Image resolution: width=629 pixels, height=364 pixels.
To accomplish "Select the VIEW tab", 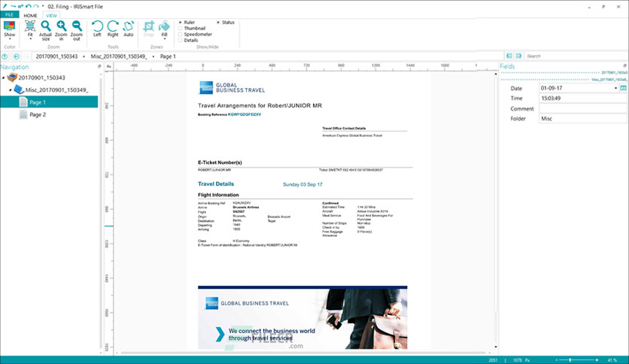I will [x=51, y=15].
